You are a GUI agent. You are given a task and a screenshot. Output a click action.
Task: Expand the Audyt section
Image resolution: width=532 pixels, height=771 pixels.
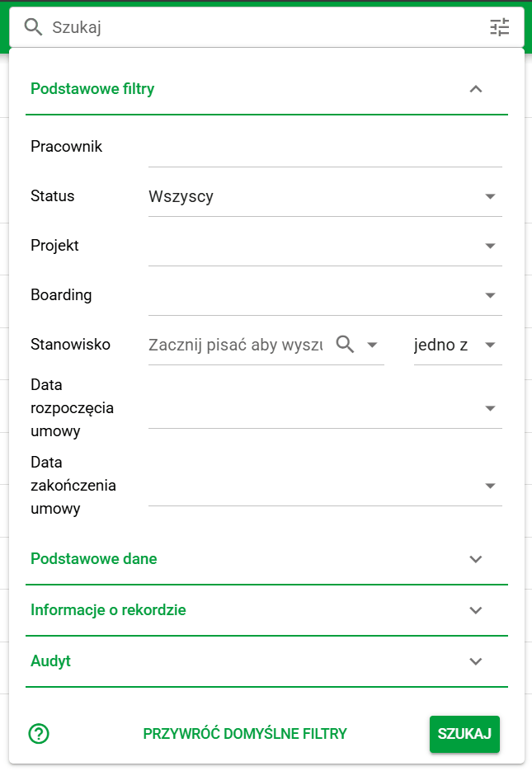(x=475, y=661)
